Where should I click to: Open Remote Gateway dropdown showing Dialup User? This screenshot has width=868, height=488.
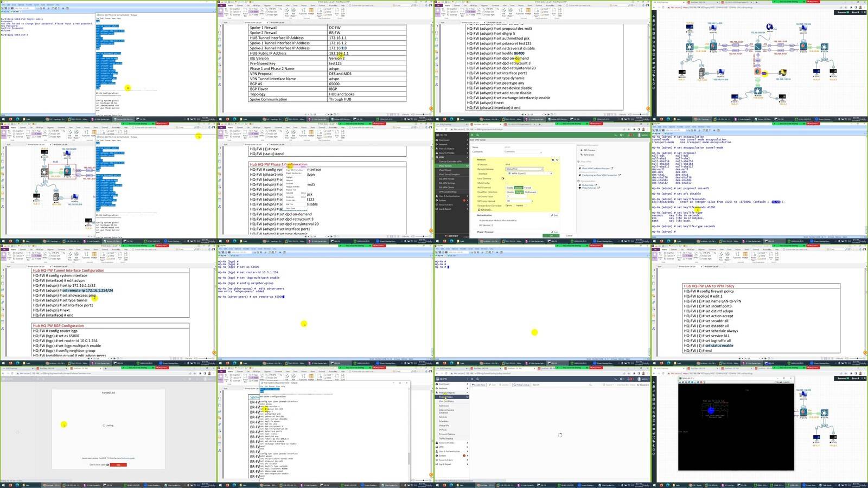pyautogui.click(x=525, y=169)
